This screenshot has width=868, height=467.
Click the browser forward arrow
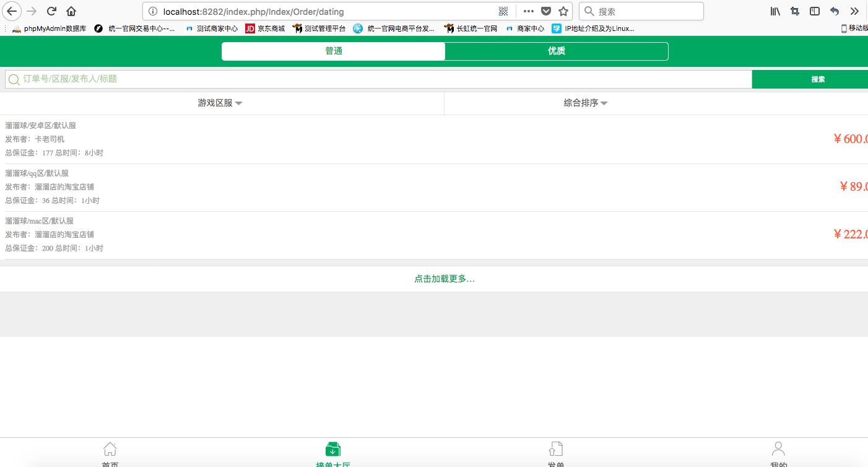32,11
